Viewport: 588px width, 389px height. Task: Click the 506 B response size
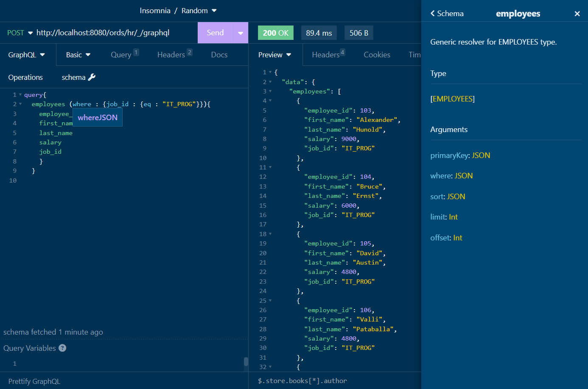click(x=359, y=33)
